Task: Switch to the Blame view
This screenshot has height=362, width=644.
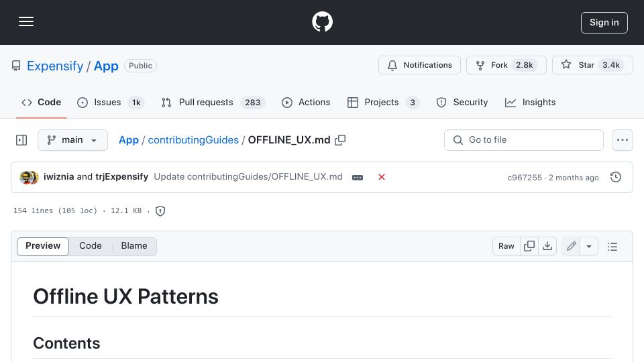Action: pos(134,246)
